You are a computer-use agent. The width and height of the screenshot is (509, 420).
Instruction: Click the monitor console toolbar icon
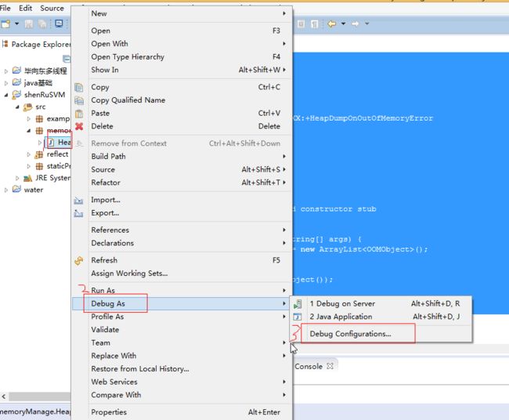(59, 24)
